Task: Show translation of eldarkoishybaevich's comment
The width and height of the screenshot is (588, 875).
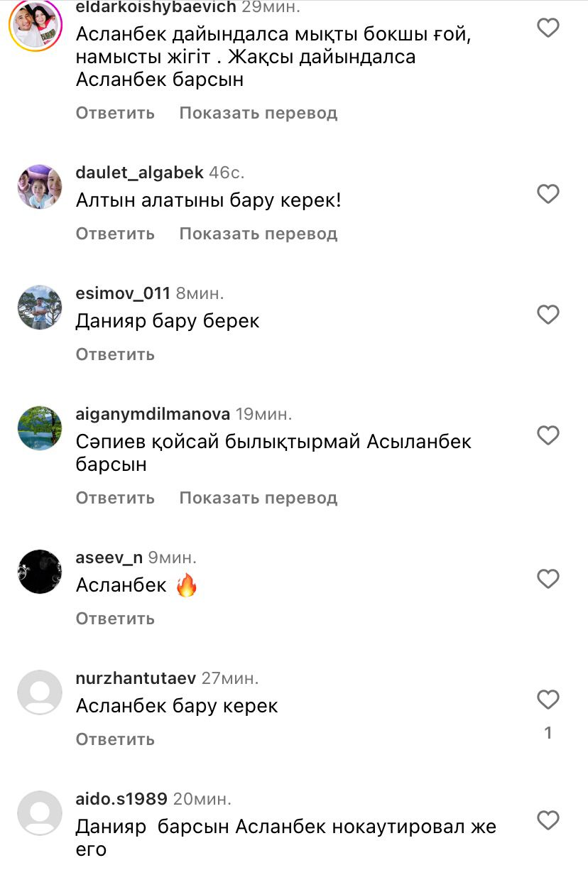Action: pyautogui.click(x=258, y=113)
